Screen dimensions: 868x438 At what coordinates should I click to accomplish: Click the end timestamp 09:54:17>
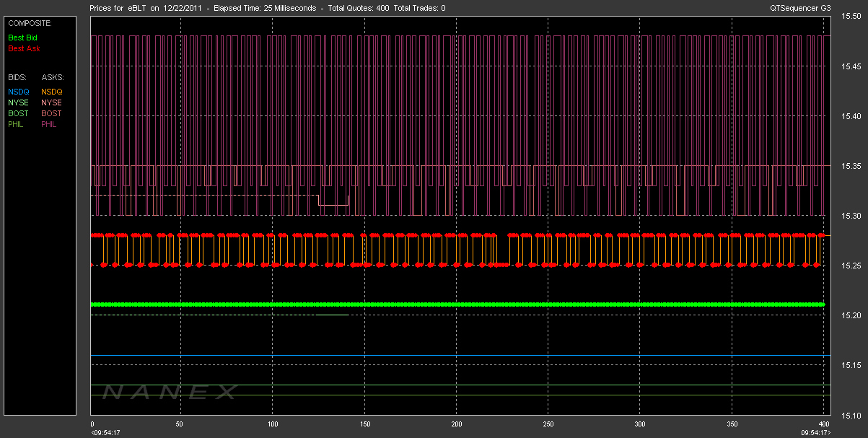815,432
